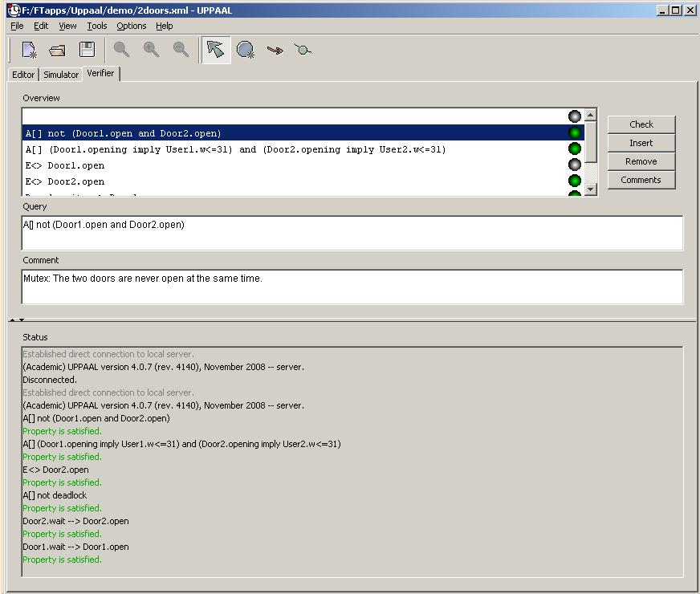Click 'Door2.wait --> Door2.open' in the Status log
The width and height of the screenshot is (700, 594).
point(76,521)
